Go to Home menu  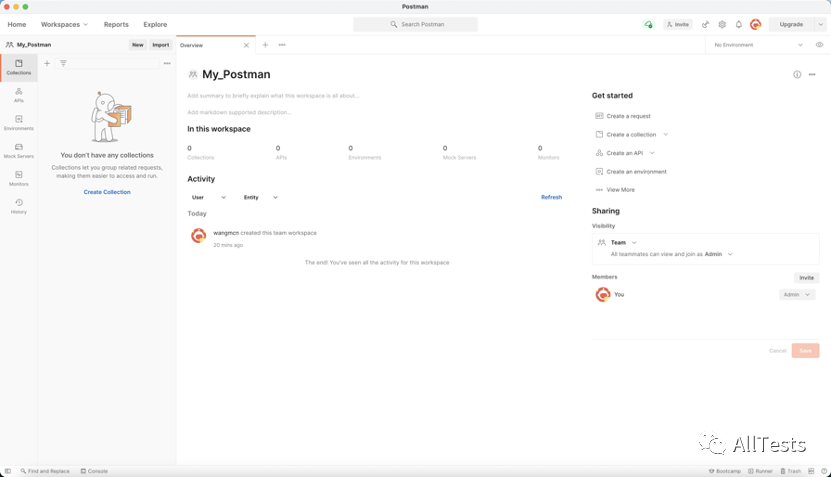(x=17, y=24)
